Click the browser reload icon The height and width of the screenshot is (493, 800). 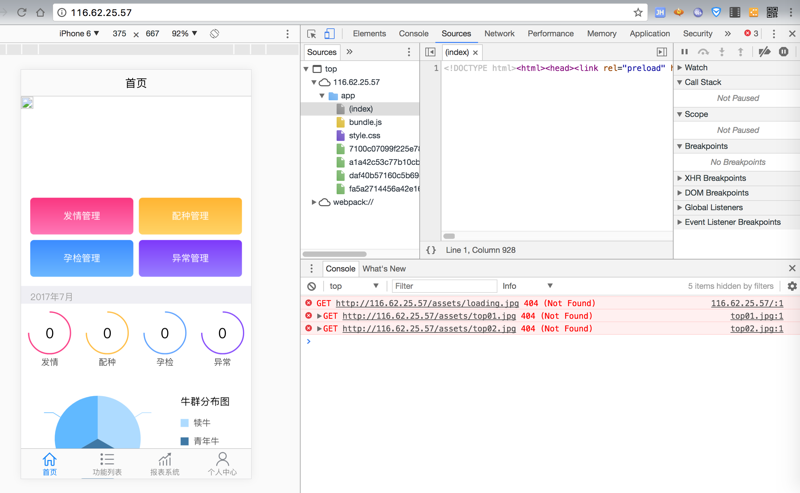(21, 12)
